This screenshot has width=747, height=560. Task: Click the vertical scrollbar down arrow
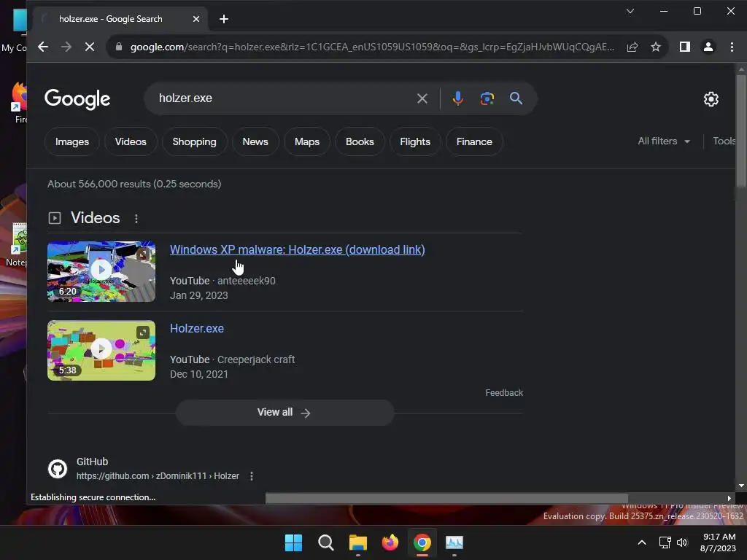(x=741, y=486)
